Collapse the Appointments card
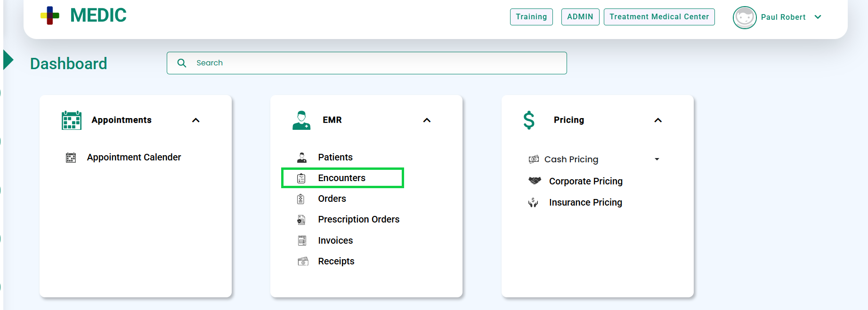 [196, 120]
